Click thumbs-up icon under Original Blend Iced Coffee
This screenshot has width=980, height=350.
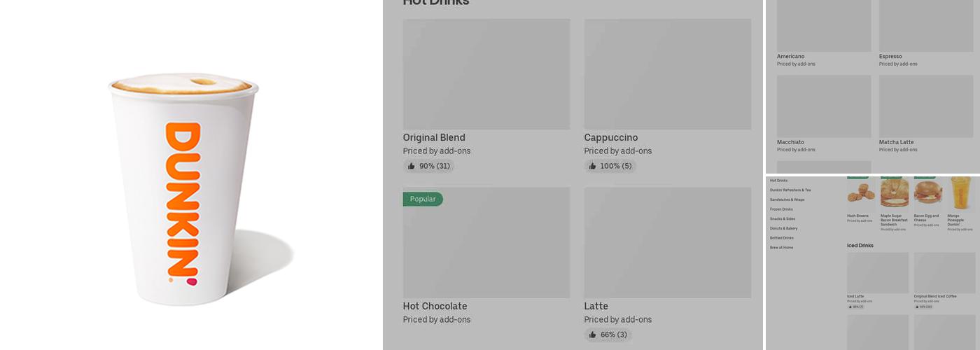[x=917, y=307]
